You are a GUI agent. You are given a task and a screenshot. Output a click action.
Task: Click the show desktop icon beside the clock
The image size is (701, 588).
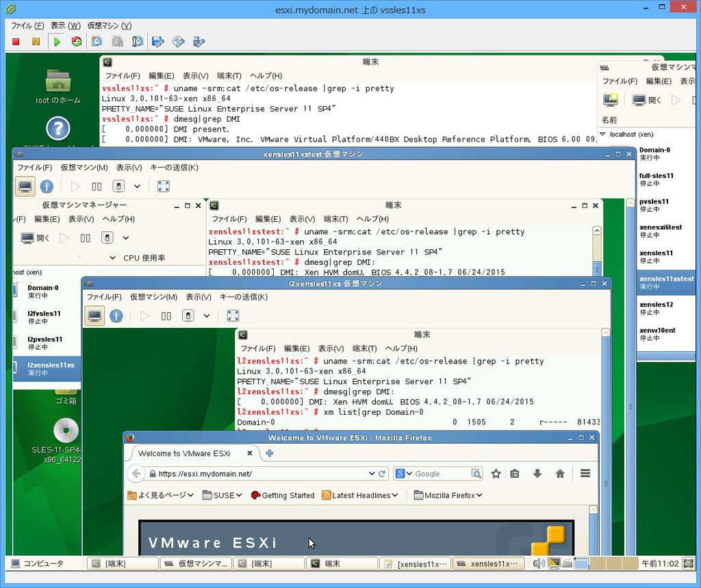coord(689,563)
